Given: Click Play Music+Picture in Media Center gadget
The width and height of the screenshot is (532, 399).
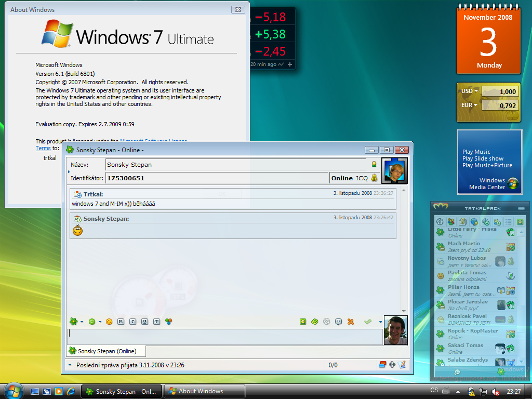Looking at the screenshot, I should coord(487,165).
